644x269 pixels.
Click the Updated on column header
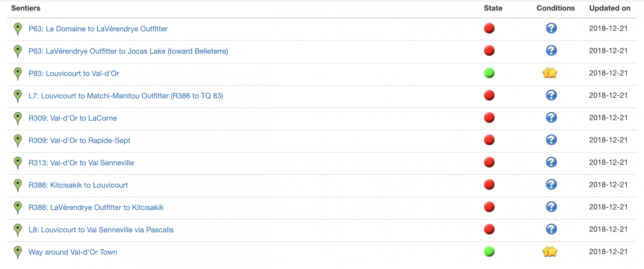pos(610,8)
